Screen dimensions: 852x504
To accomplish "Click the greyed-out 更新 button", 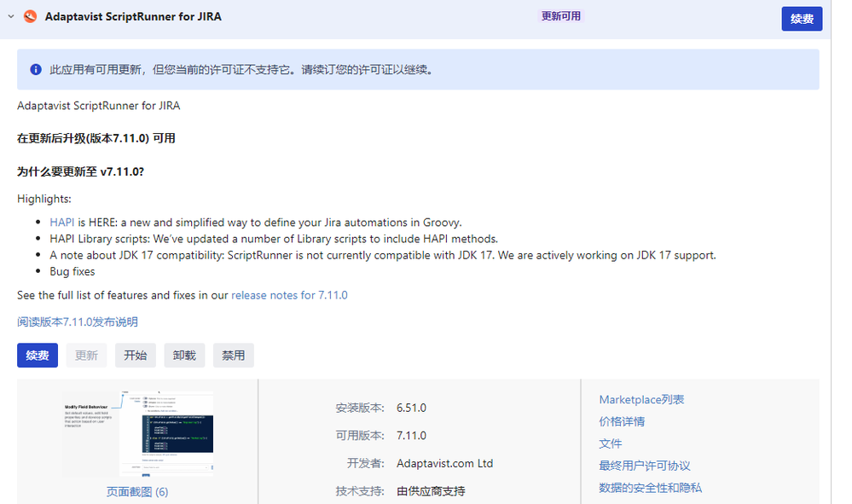I will click(86, 356).
